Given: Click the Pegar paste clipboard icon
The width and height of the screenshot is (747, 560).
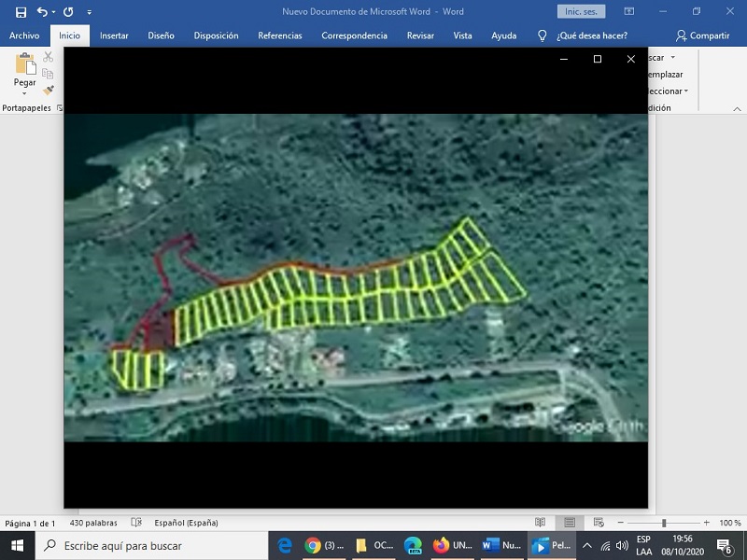Looking at the screenshot, I should [25, 64].
